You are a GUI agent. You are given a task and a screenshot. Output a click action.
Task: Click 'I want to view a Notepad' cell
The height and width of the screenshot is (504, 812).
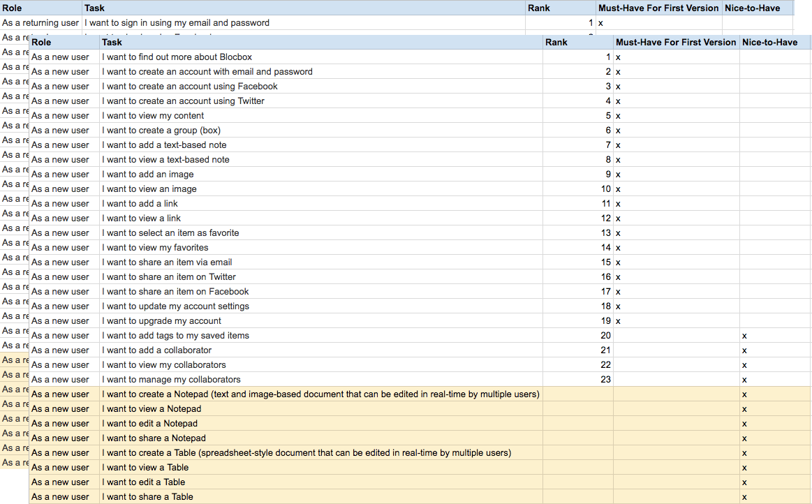click(x=321, y=408)
